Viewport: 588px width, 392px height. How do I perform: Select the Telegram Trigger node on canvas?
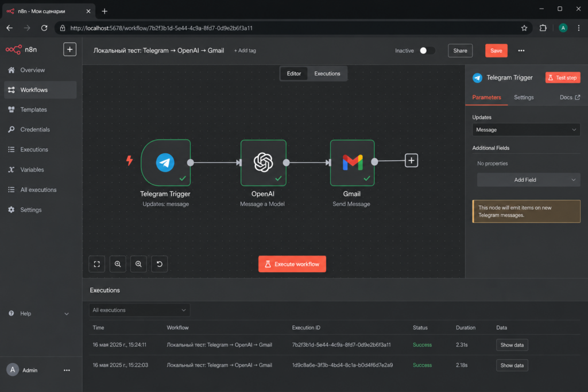[x=166, y=162]
